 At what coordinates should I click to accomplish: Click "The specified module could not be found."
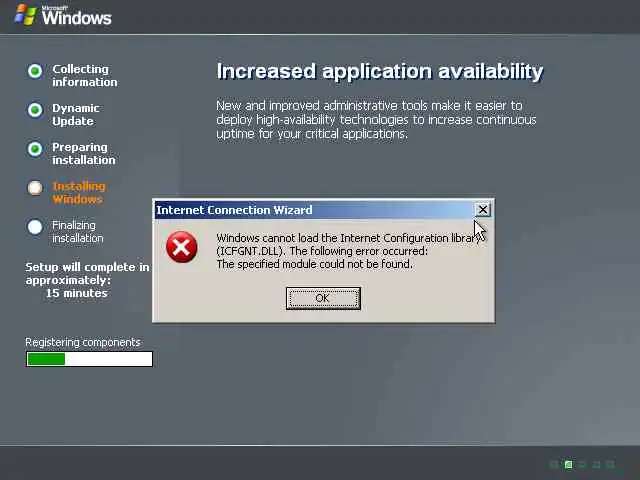pos(314,264)
